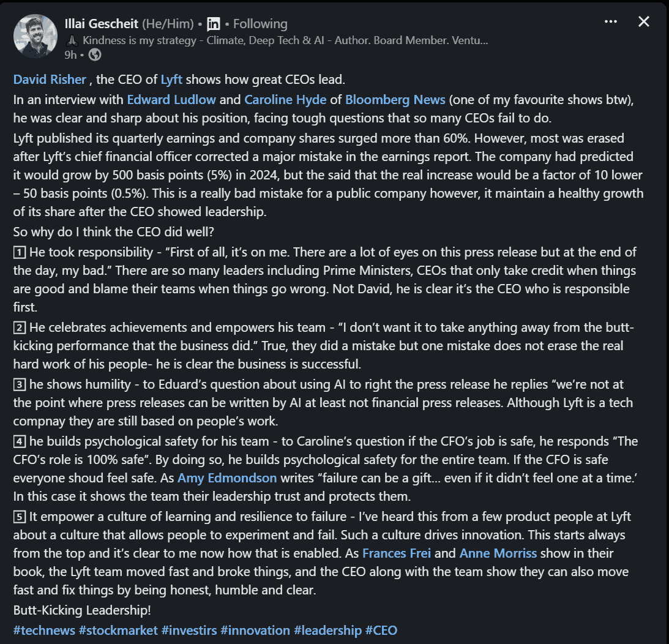The image size is (669, 644).
Task: Open the David Risher mention link
Action: (50, 80)
